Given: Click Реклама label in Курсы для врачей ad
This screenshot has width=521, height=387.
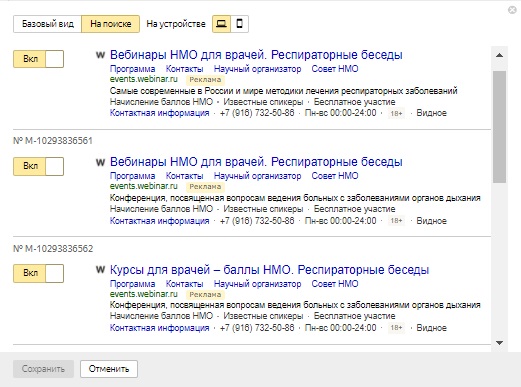Looking at the screenshot, I should click(x=205, y=295).
